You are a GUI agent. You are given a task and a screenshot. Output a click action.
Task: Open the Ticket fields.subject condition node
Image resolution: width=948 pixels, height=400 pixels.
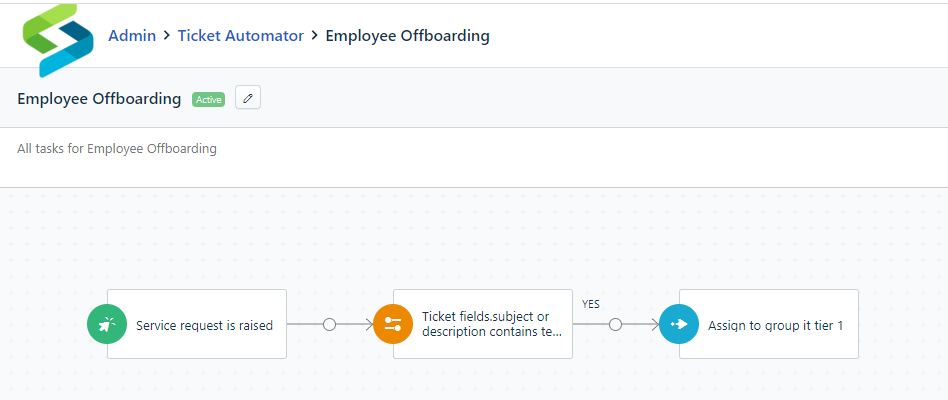(x=483, y=324)
